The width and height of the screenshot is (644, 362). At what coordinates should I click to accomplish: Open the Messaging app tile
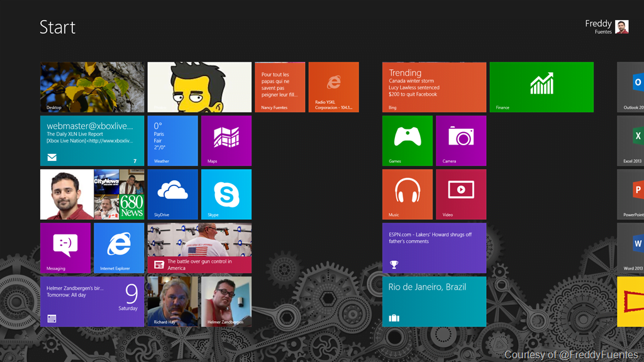pyautogui.click(x=65, y=248)
